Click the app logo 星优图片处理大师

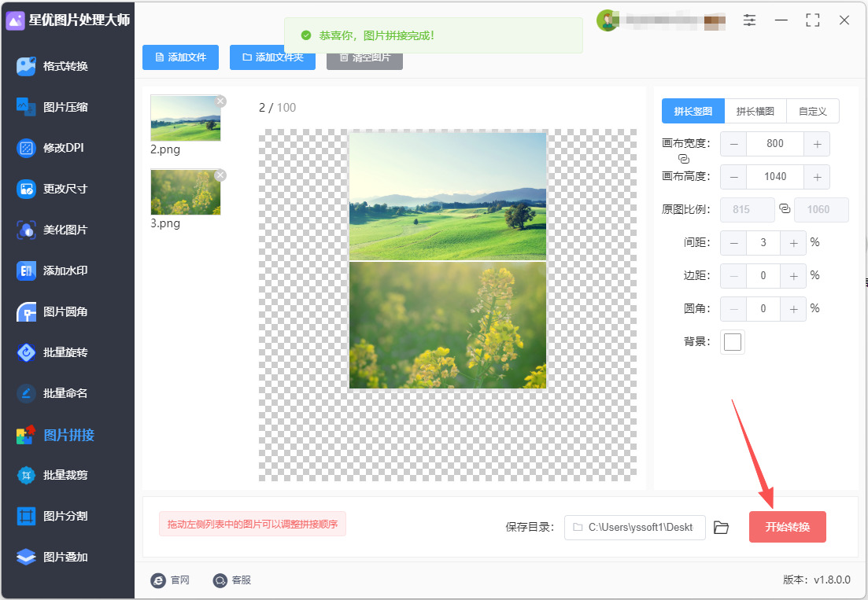pos(68,20)
